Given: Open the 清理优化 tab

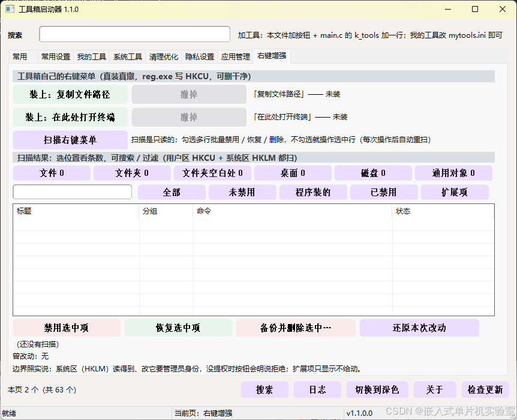Looking at the screenshot, I should click(164, 57).
